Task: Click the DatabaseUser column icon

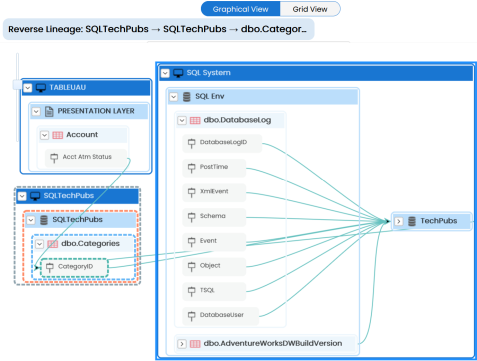Action: tap(192, 316)
